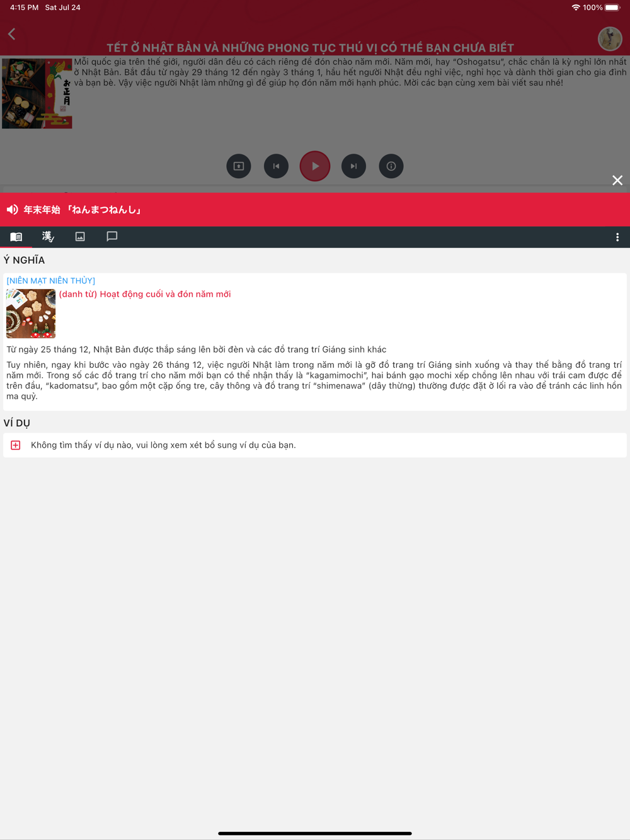The width and height of the screenshot is (630, 840).
Task: Play the article audio
Action: [315, 166]
